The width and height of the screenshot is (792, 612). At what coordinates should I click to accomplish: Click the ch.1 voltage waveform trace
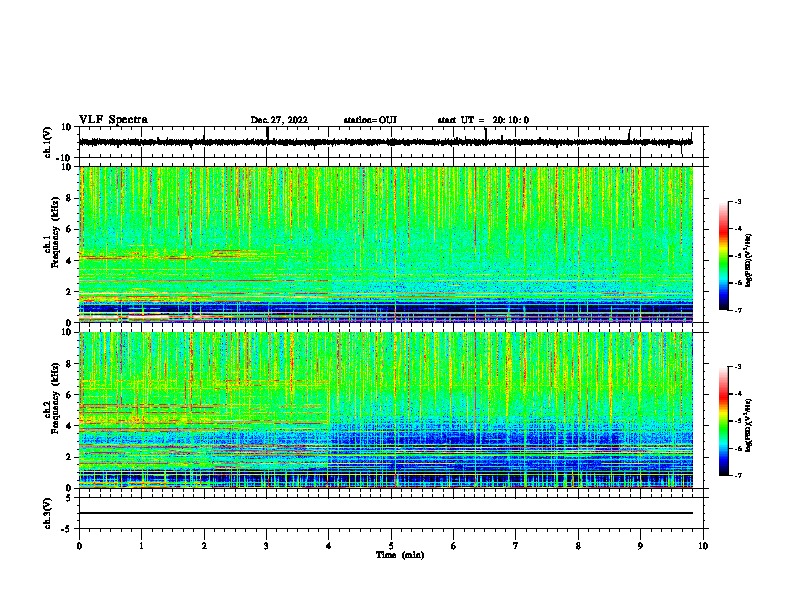pyautogui.click(x=385, y=142)
